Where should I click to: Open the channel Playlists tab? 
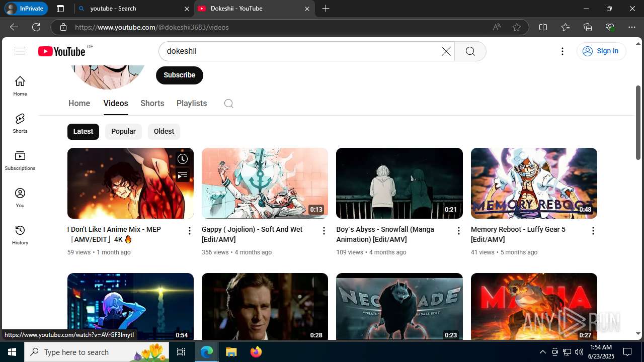(192, 103)
